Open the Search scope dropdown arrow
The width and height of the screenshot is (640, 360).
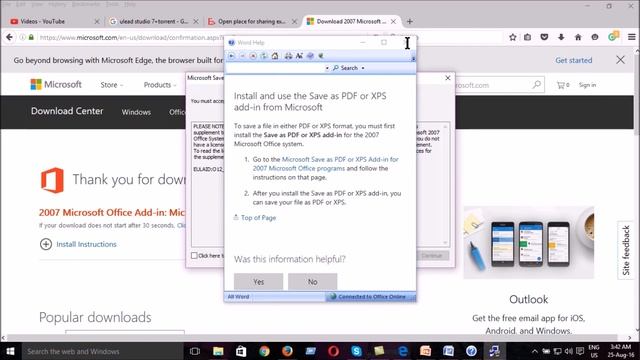363,68
